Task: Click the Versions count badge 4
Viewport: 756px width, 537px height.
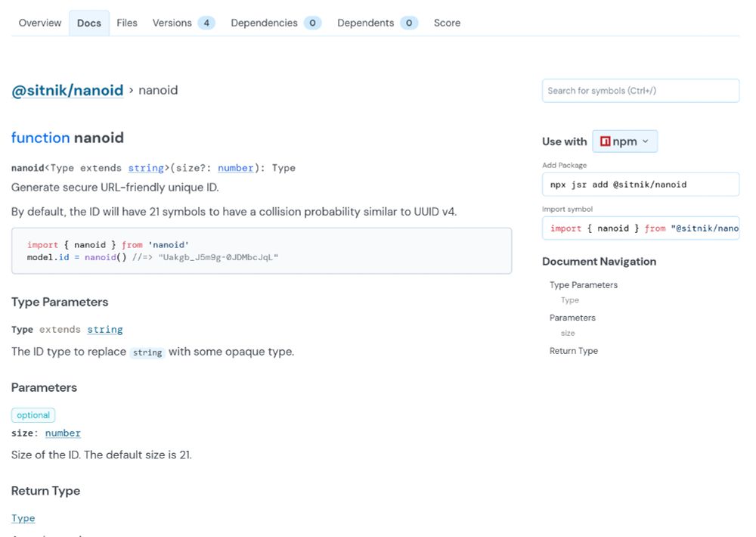Action: pos(206,23)
